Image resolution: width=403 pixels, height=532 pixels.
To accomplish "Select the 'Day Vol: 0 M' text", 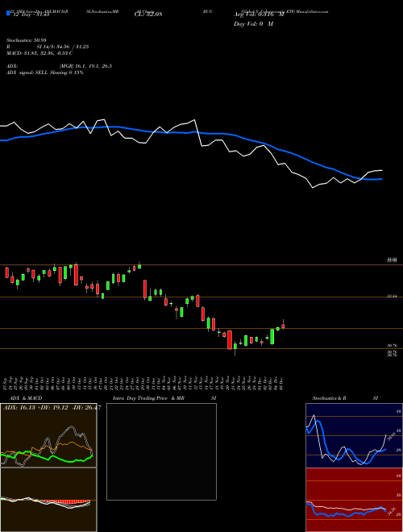I will point(253,24).
